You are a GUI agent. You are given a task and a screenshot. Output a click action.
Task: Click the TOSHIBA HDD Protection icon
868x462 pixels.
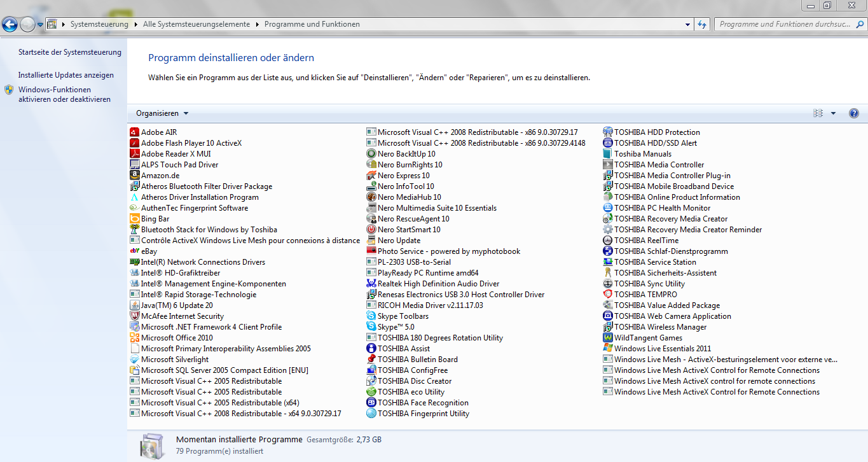[x=608, y=132]
